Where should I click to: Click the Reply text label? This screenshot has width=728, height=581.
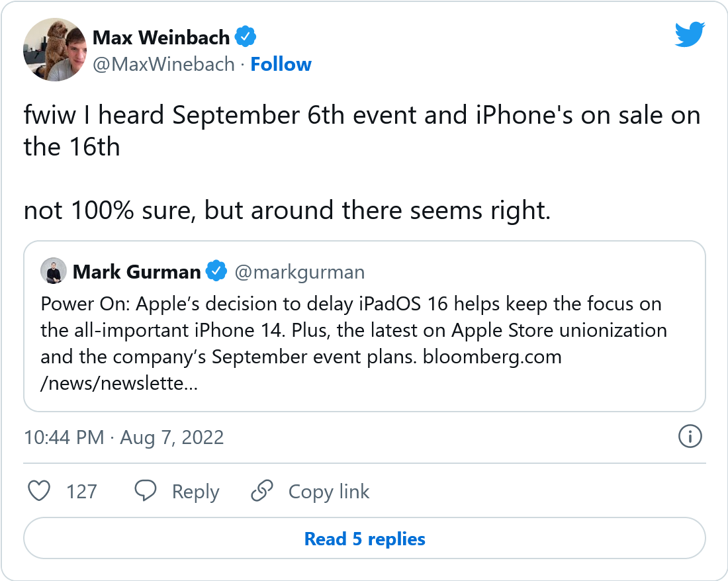point(195,492)
